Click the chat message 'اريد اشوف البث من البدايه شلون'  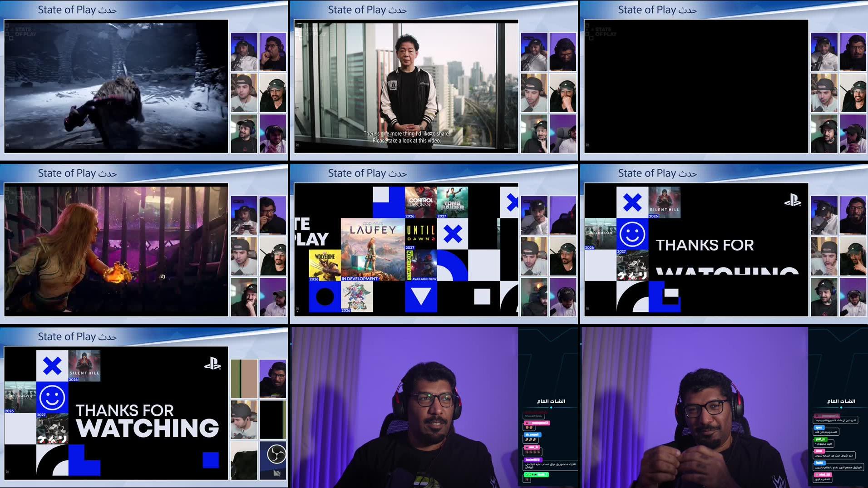pyautogui.click(x=834, y=455)
